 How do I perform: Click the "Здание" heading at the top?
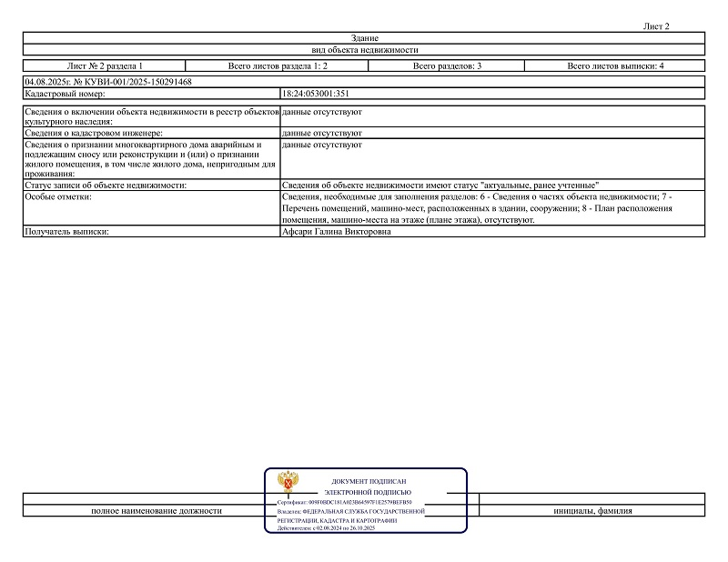click(364, 37)
